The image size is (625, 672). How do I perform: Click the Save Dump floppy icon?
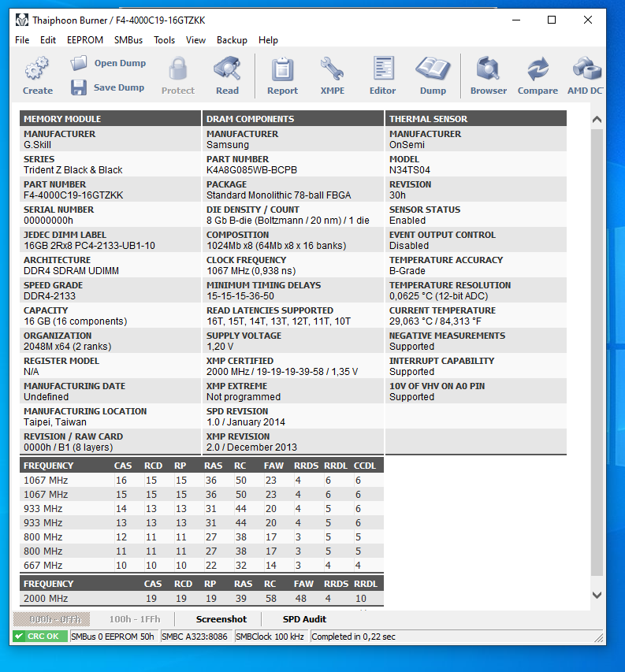(79, 87)
